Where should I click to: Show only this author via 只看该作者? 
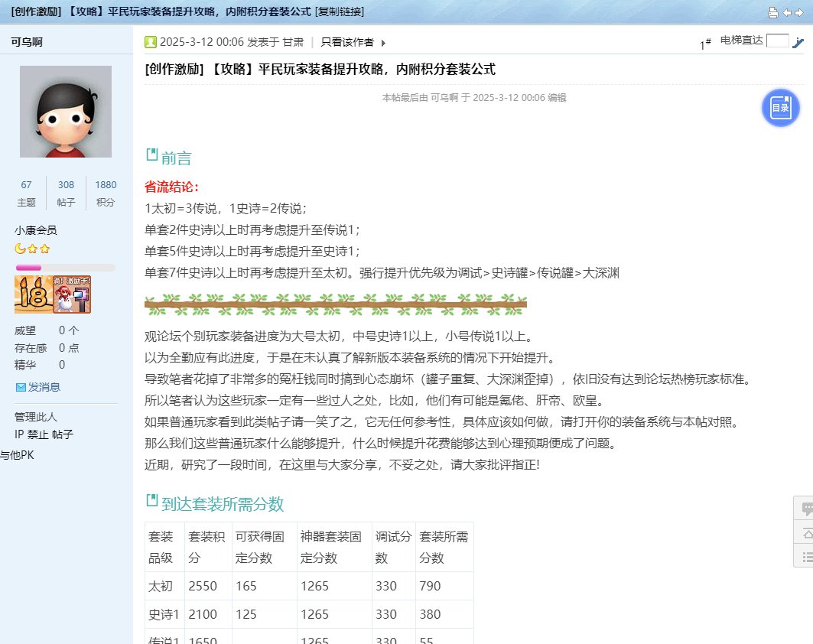click(x=347, y=42)
